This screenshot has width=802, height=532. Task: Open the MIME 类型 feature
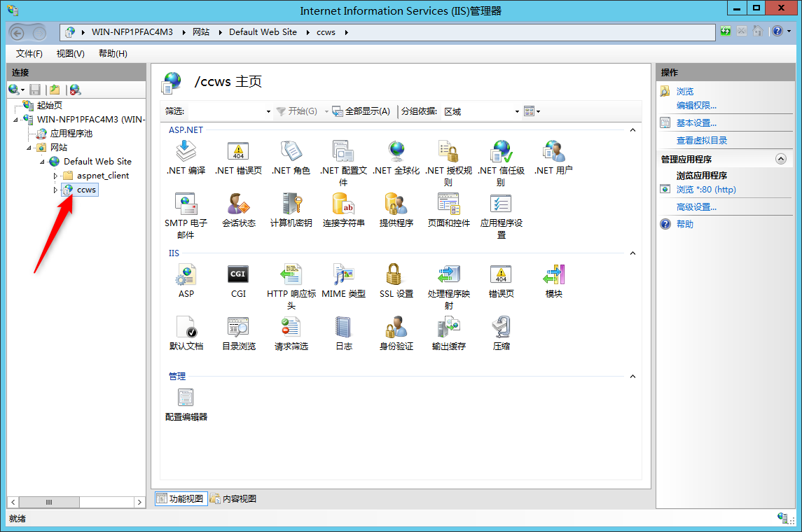tap(343, 281)
